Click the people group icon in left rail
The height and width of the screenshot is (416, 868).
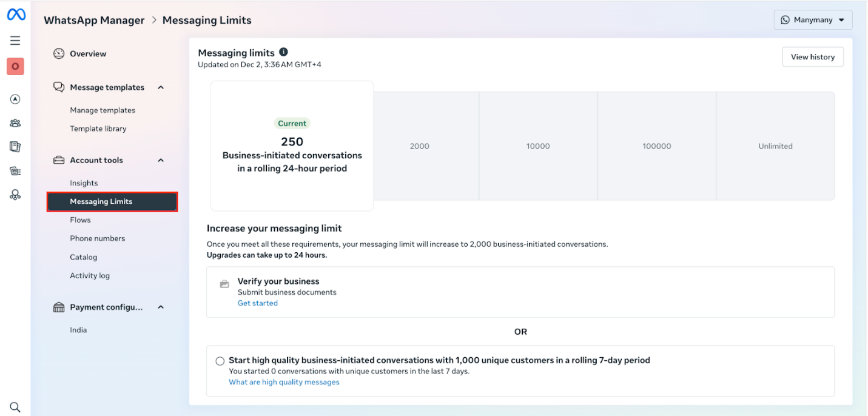click(x=15, y=123)
